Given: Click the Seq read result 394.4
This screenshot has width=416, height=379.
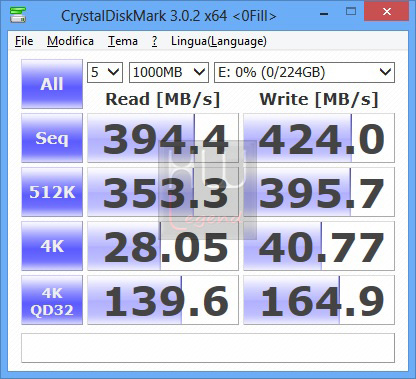Looking at the screenshot, I should tap(163, 138).
